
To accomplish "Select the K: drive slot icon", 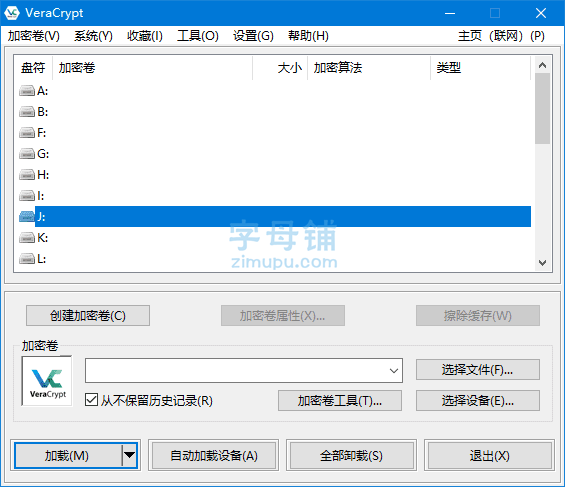I will (x=27, y=238).
